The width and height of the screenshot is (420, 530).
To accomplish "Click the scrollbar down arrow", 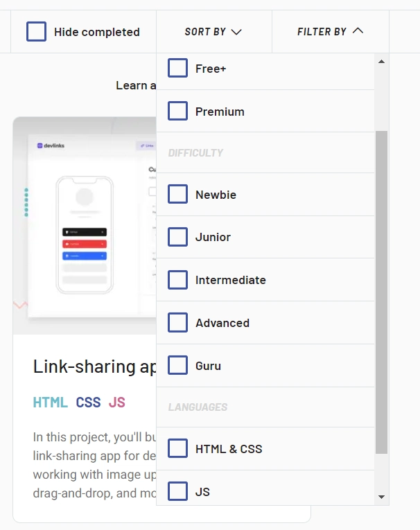I will [x=381, y=497].
